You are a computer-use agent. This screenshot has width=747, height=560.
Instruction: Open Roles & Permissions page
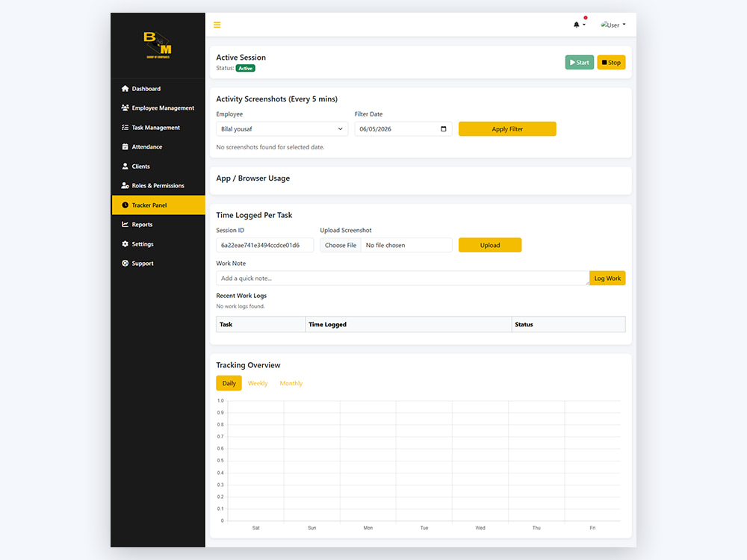[x=158, y=186]
